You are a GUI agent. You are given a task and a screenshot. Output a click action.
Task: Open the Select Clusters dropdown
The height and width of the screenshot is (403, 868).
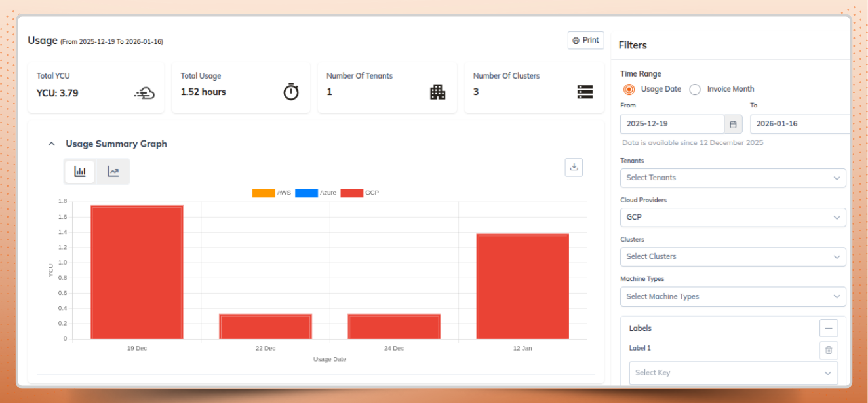coord(733,256)
